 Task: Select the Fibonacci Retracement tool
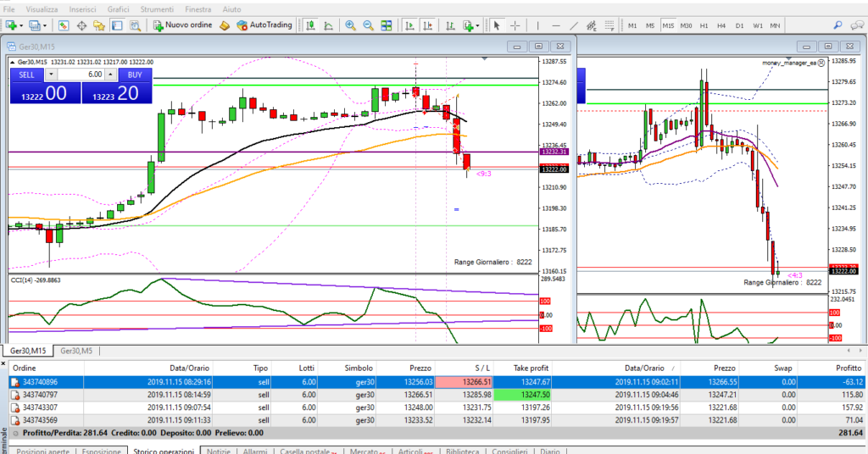point(609,25)
